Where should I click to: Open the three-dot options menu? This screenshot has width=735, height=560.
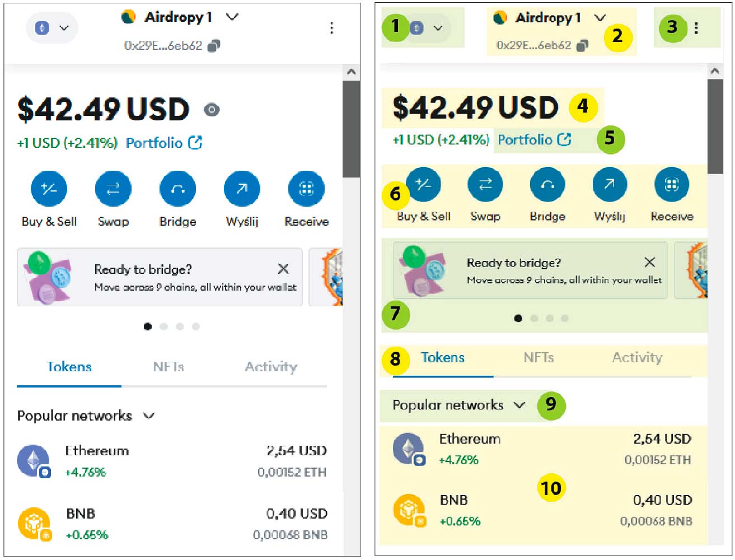click(332, 27)
